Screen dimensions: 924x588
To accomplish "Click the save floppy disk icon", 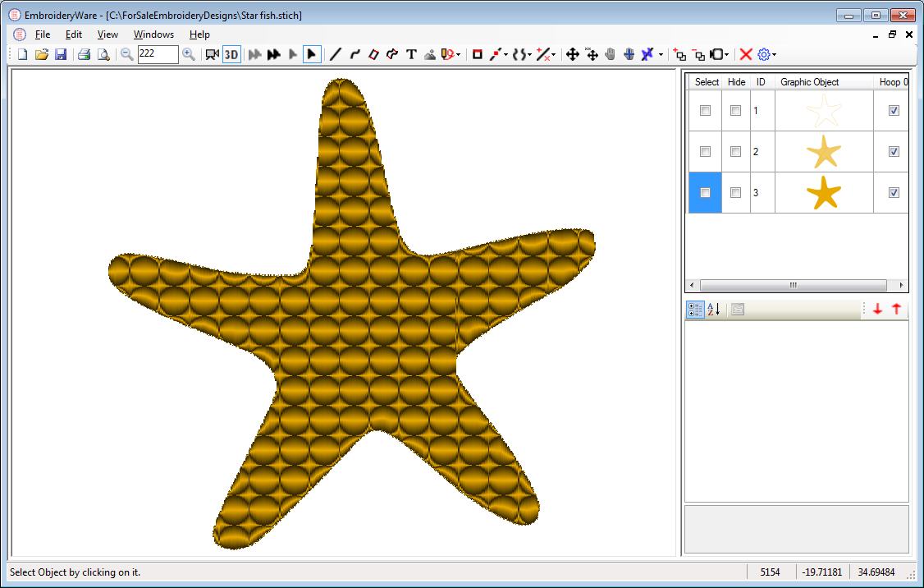I will point(60,54).
